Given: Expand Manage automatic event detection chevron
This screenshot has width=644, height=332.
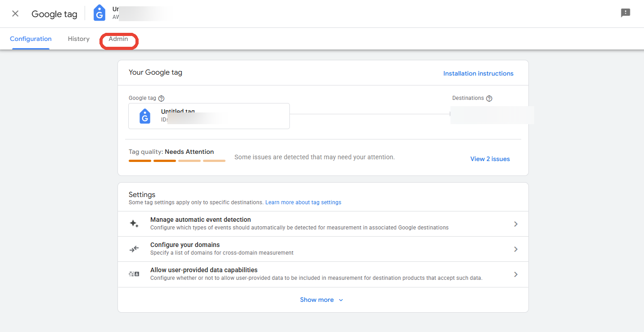Looking at the screenshot, I should pyautogui.click(x=516, y=224).
